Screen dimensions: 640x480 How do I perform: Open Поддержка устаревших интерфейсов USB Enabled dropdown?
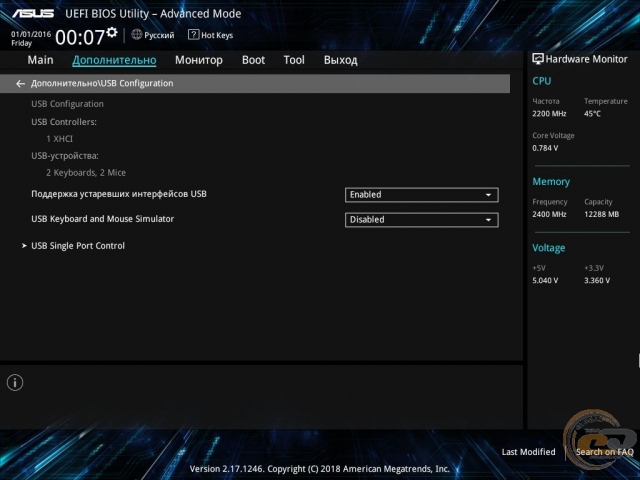click(421, 195)
